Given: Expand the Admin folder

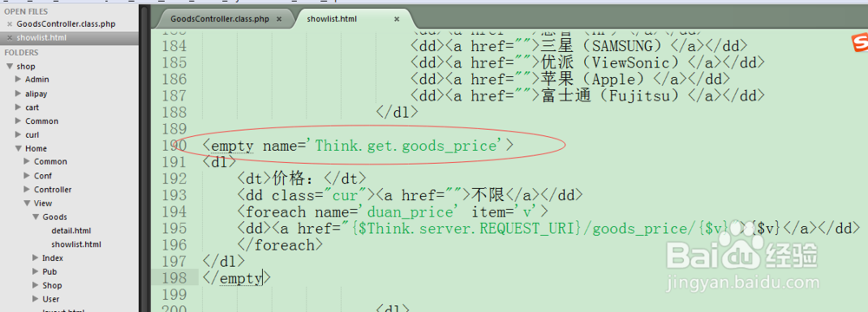Looking at the screenshot, I should 18,80.
